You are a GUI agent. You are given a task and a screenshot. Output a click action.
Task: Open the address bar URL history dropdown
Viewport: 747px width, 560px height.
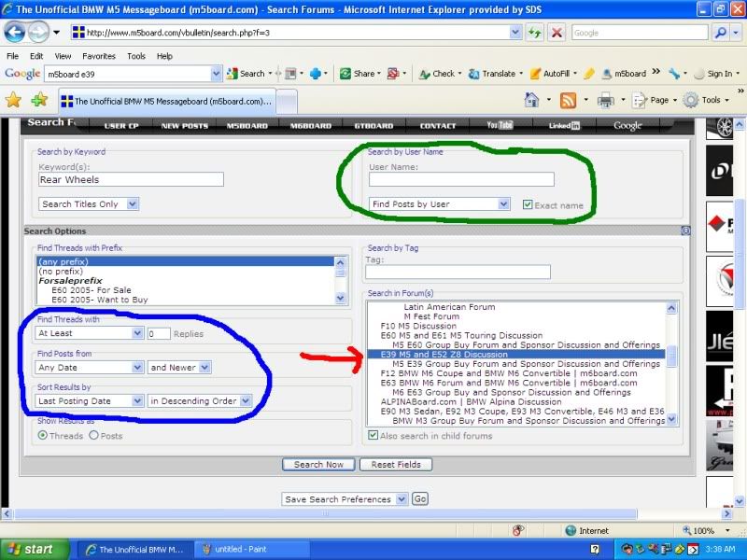click(x=515, y=33)
